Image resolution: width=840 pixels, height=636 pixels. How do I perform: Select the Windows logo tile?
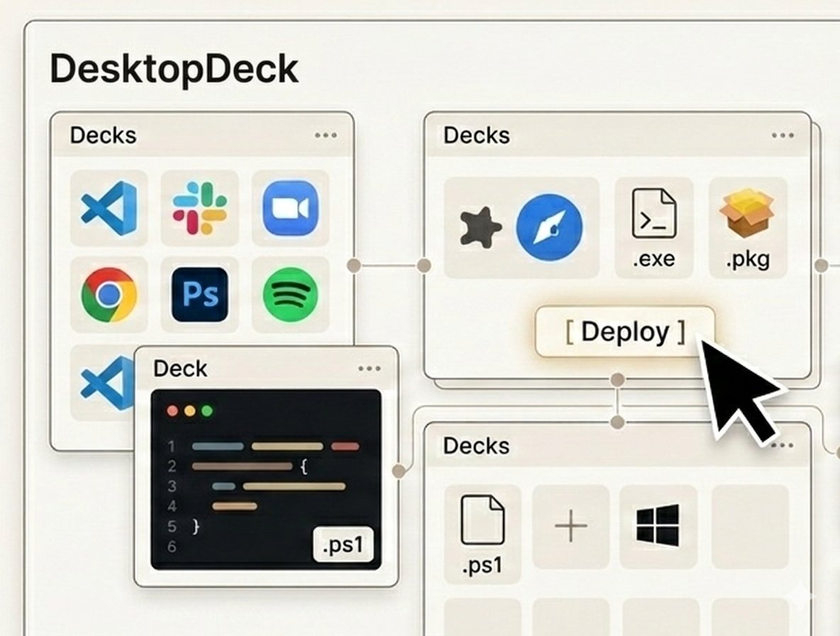(x=658, y=526)
